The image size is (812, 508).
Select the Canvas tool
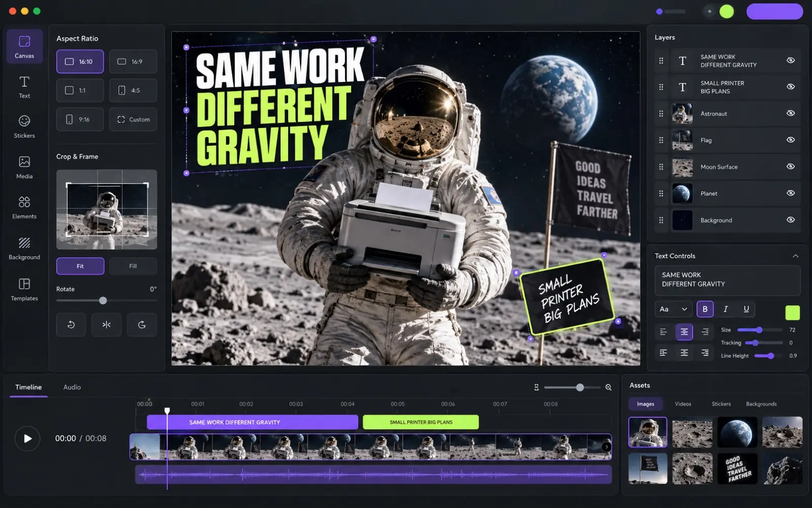[24, 46]
